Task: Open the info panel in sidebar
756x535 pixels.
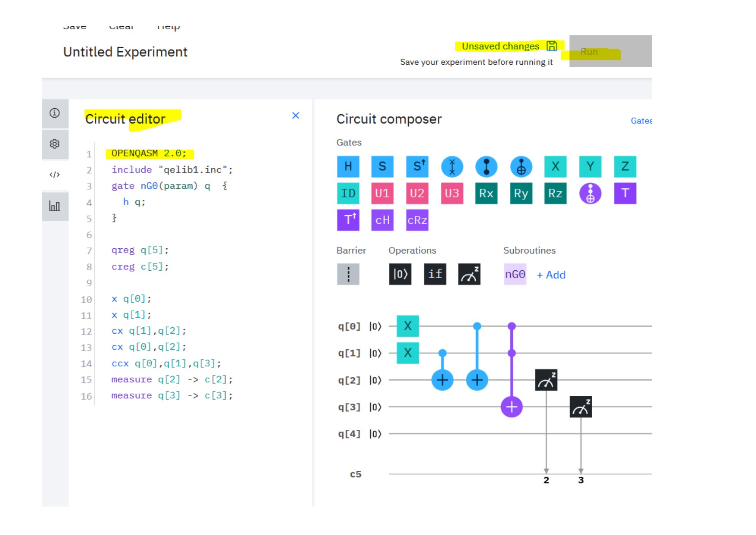Action: (55, 113)
